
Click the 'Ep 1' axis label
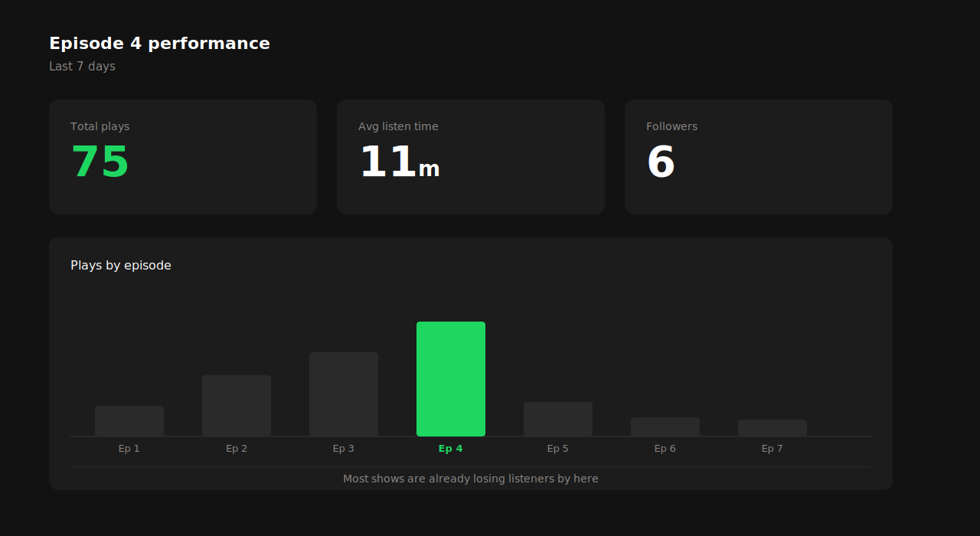pos(129,449)
